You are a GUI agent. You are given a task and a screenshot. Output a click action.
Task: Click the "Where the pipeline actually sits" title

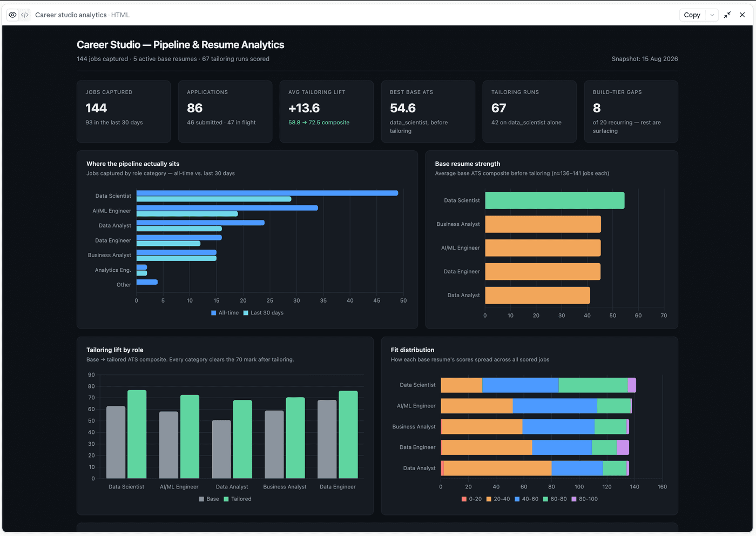pyautogui.click(x=133, y=164)
